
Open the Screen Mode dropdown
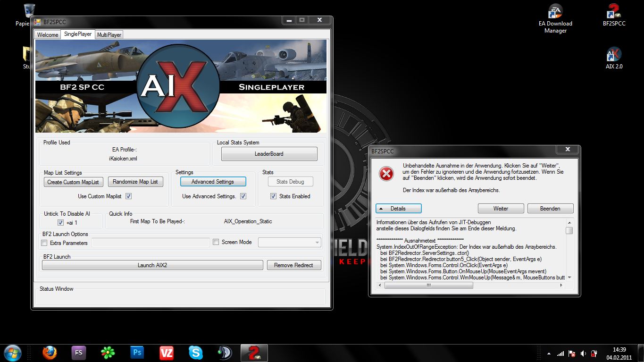tap(290, 242)
